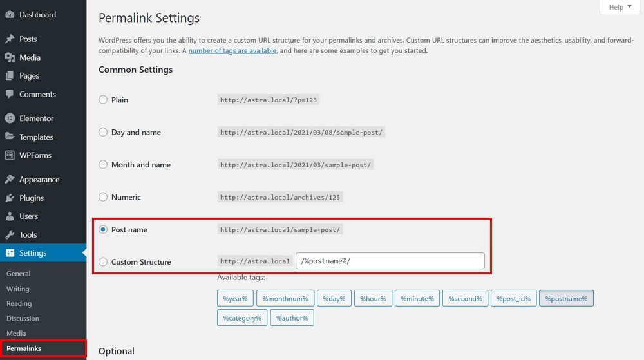Image resolution: width=644 pixels, height=360 pixels.
Task: Open the Templates menu item
Action: coord(36,137)
